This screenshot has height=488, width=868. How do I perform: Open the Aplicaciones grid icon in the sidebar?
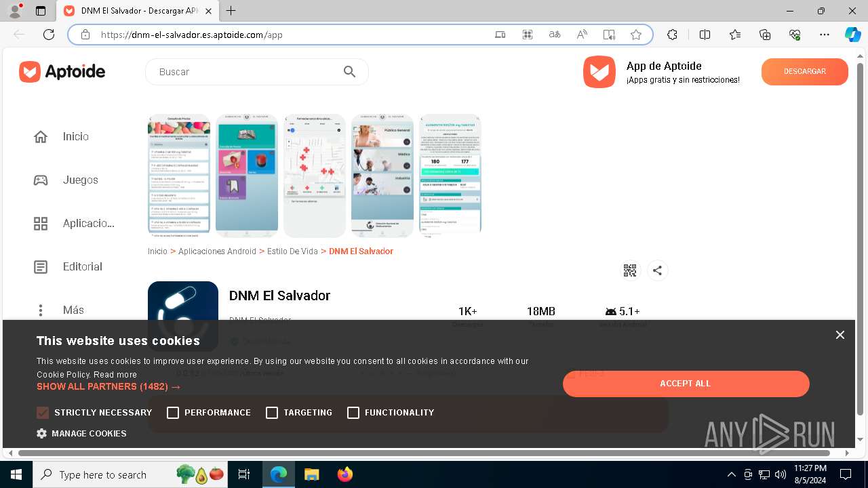[x=41, y=223]
